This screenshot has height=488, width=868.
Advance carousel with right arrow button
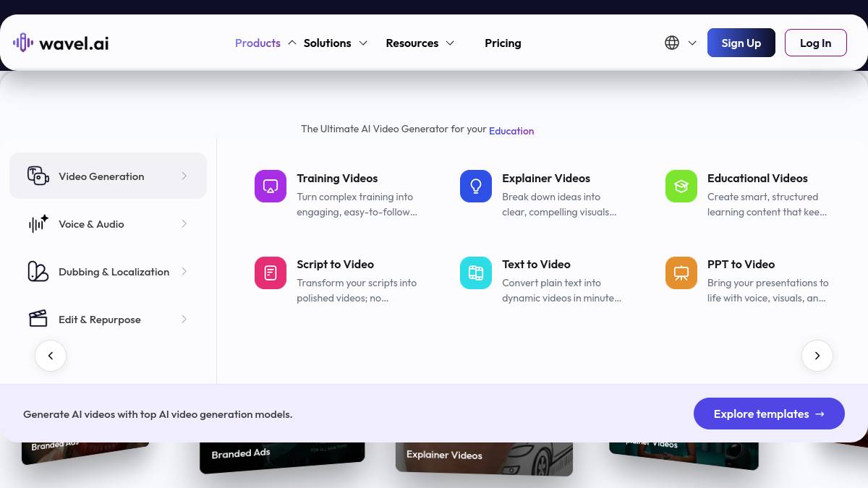click(x=817, y=356)
